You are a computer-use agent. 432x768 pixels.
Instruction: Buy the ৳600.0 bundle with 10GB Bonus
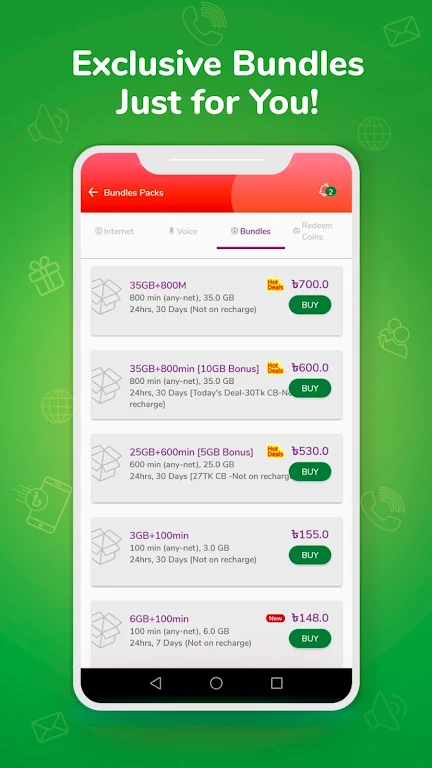310,388
